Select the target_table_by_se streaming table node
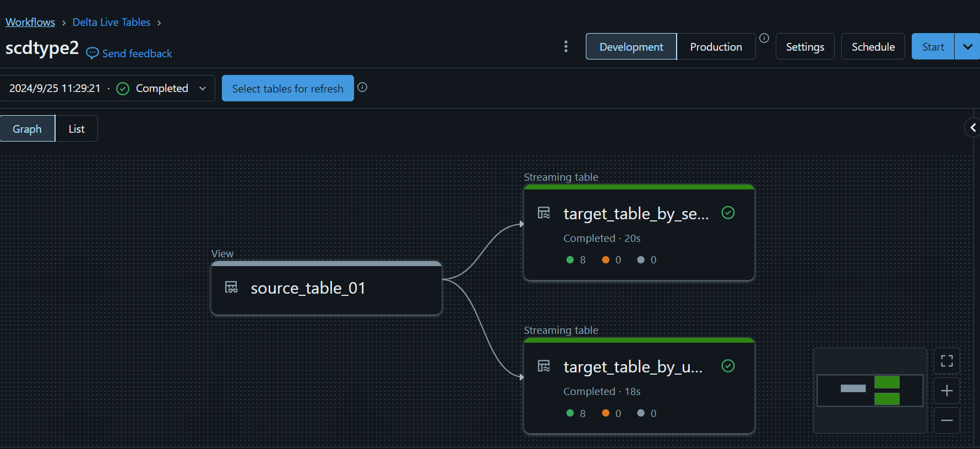980x449 pixels. [639, 233]
